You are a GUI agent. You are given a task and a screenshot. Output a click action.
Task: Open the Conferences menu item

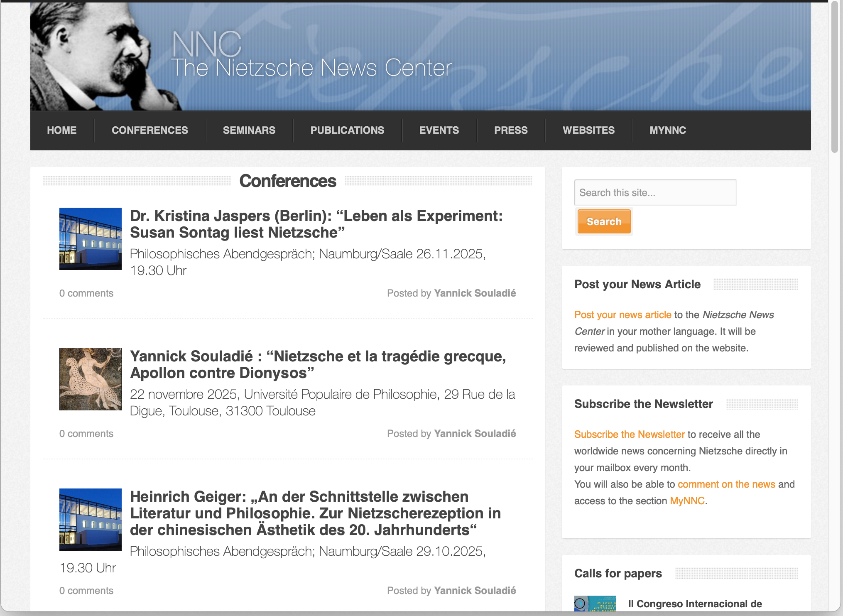pos(150,130)
